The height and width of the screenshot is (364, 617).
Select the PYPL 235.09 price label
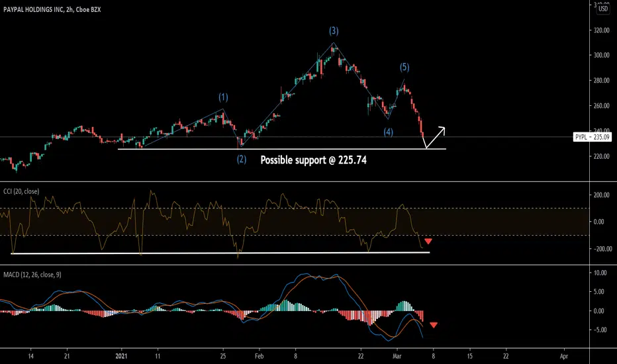593,137
